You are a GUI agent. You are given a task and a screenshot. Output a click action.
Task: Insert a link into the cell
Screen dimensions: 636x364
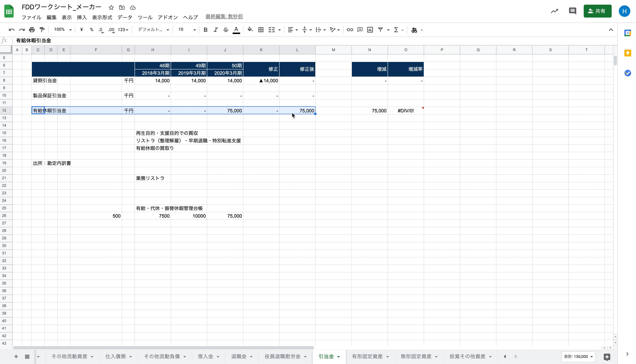point(350,30)
